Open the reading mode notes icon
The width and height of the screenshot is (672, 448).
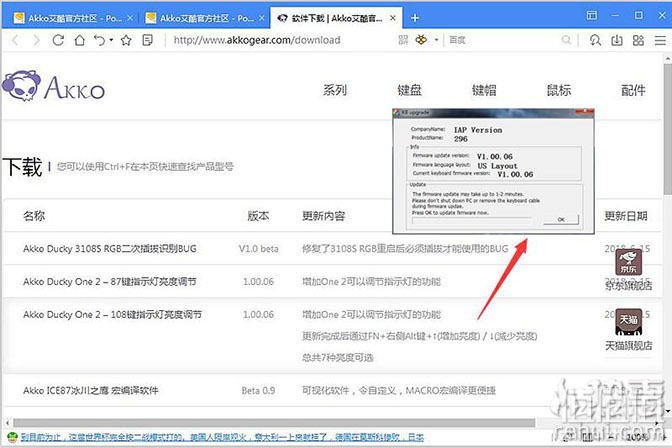[147, 40]
